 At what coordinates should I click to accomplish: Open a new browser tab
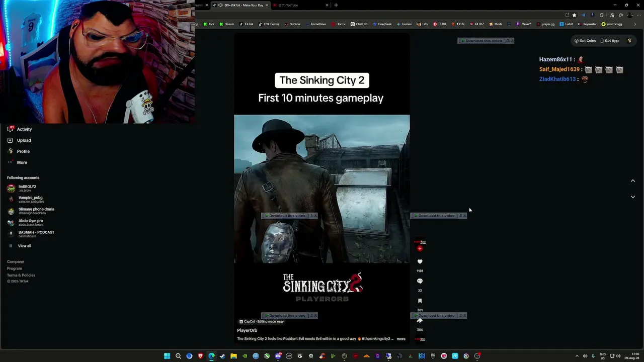coord(336,5)
